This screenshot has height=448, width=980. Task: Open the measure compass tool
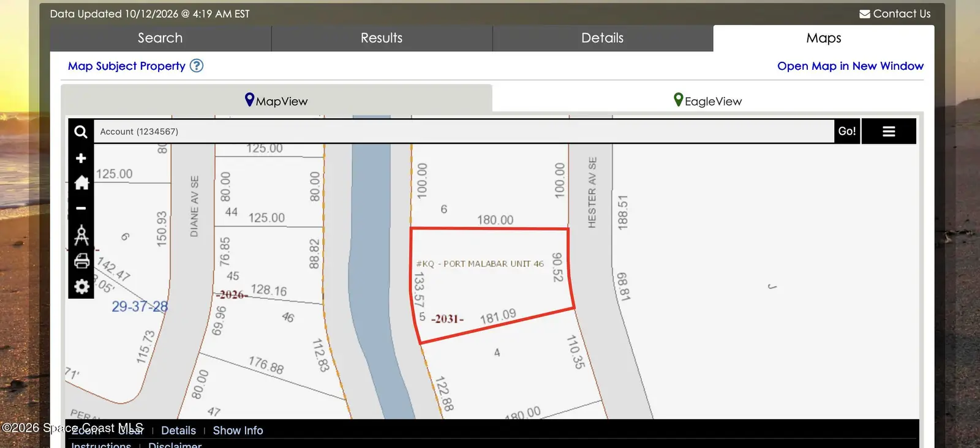[x=81, y=235]
